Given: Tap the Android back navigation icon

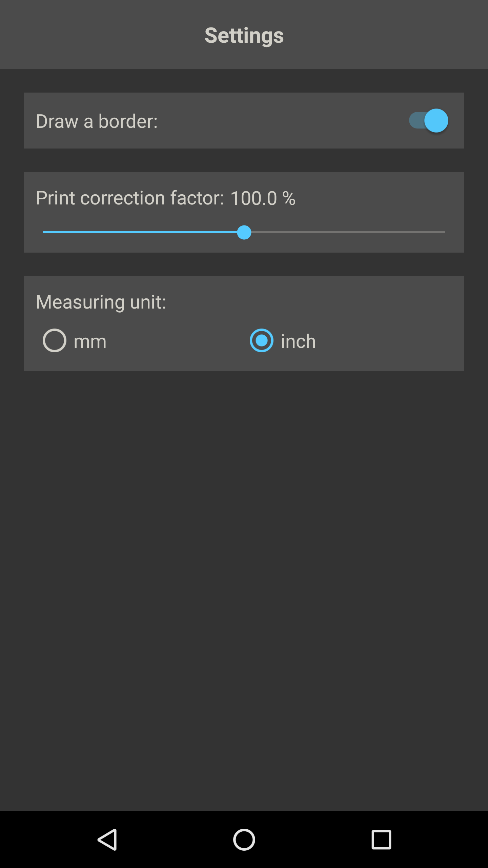Looking at the screenshot, I should coord(107,840).
